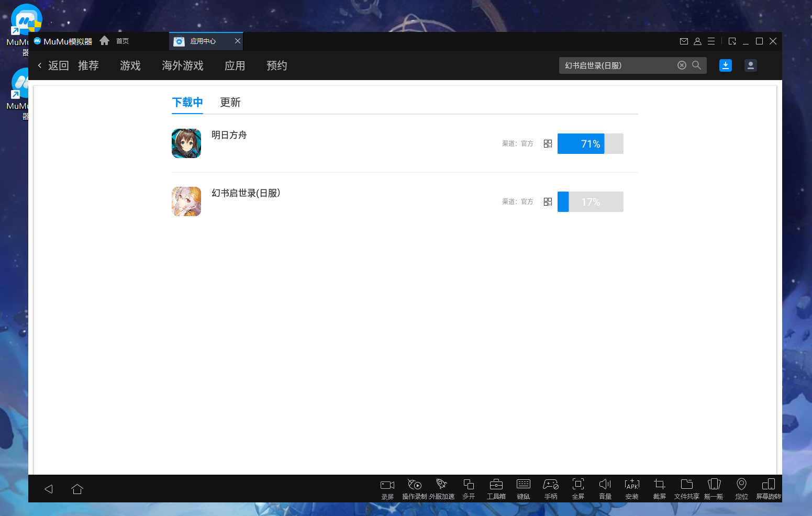Open the 工具箱 toolbox
812x516 pixels.
[496, 489]
